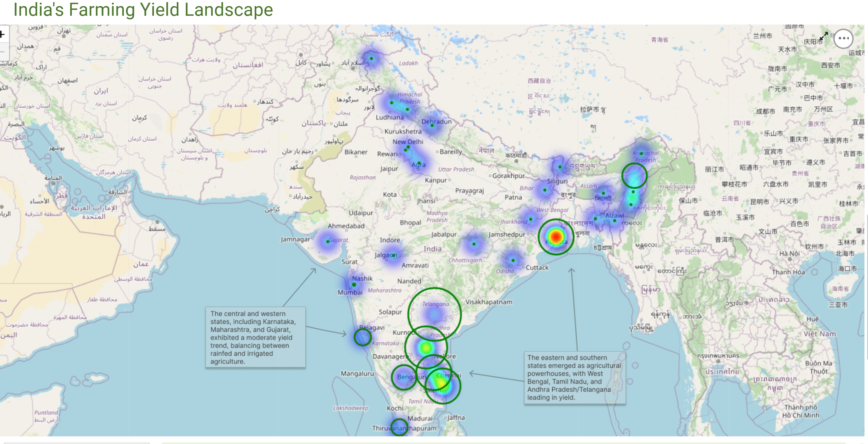This screenshot has width=868, height=444.
Task: Select the large green circle around Telangana
Action: (x=434, y=314)
